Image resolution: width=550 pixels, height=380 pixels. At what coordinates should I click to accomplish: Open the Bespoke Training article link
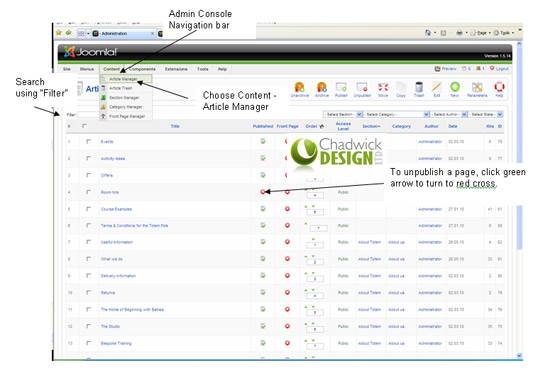[116, 343]
